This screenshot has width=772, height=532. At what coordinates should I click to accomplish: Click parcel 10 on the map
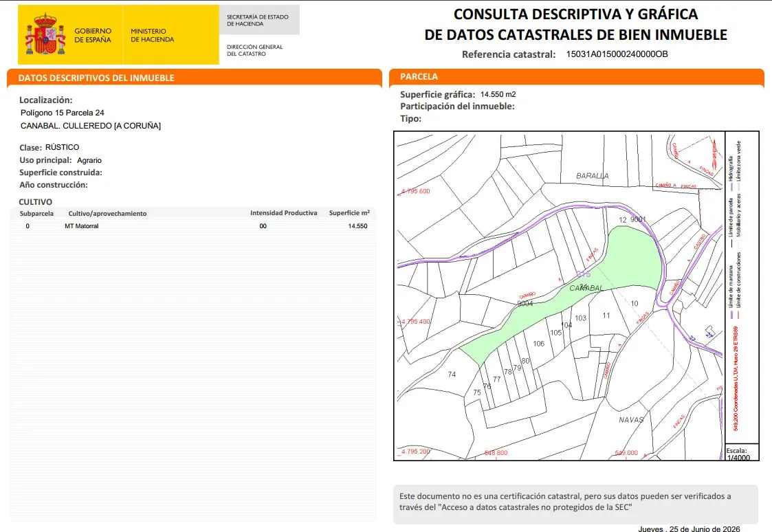(634, 304)
